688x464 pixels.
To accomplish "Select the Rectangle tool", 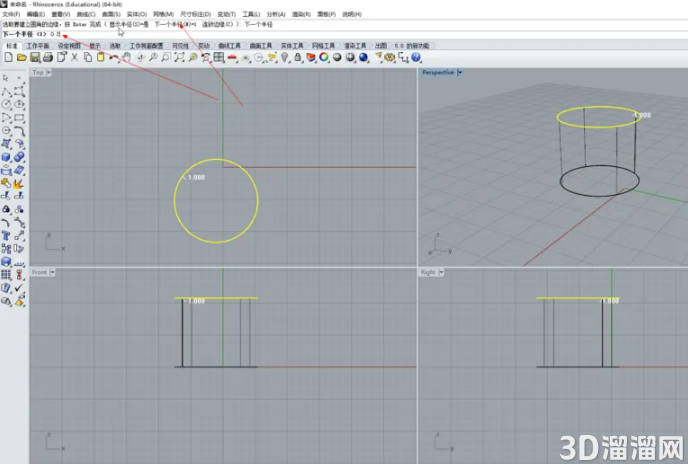I will click(19, 118).
